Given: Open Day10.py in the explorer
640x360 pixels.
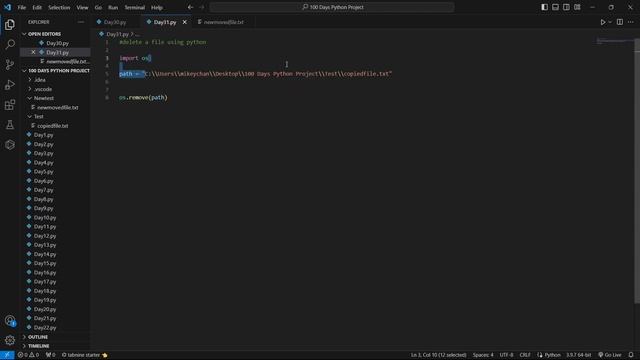Looking at the screenshot, I should 45,218.
